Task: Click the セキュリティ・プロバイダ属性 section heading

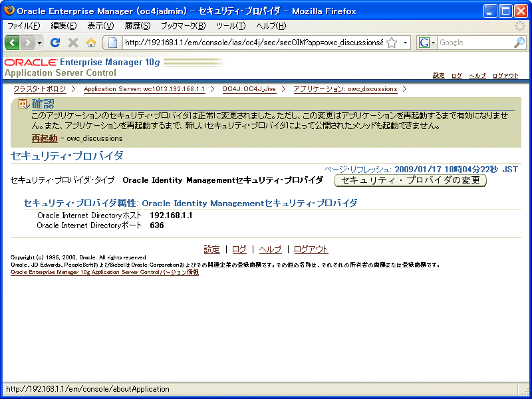Action: (x=190, y=203)
